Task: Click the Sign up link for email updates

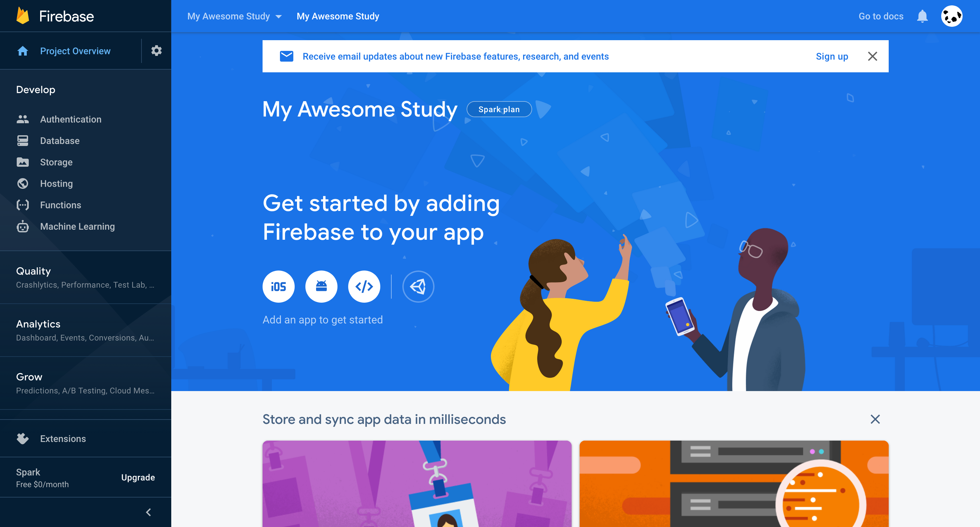Action: pos(832,56)
